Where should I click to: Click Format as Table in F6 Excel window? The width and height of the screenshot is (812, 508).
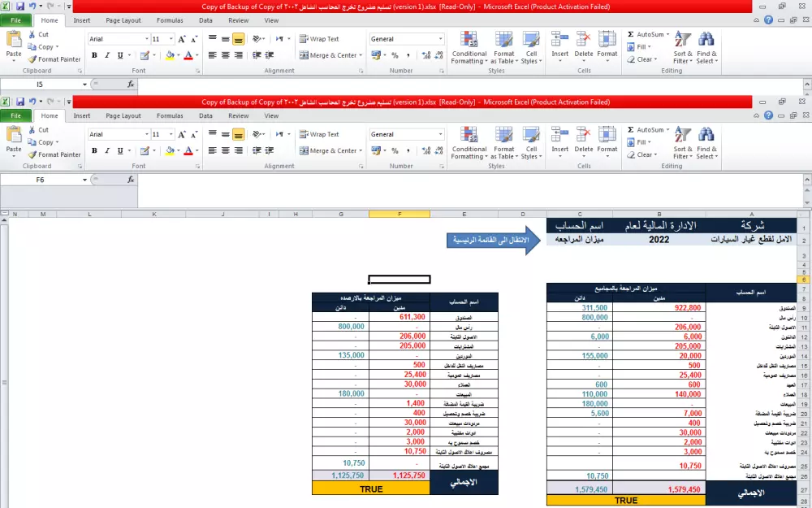click(x=504, y=142)
